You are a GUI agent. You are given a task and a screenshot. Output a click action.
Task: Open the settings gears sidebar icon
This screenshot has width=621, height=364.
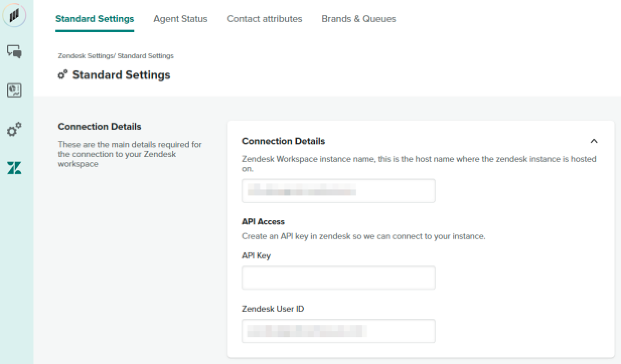14,129
